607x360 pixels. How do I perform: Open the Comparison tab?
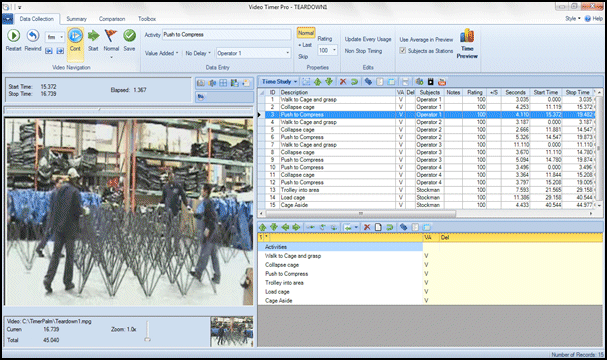point(112,19)
